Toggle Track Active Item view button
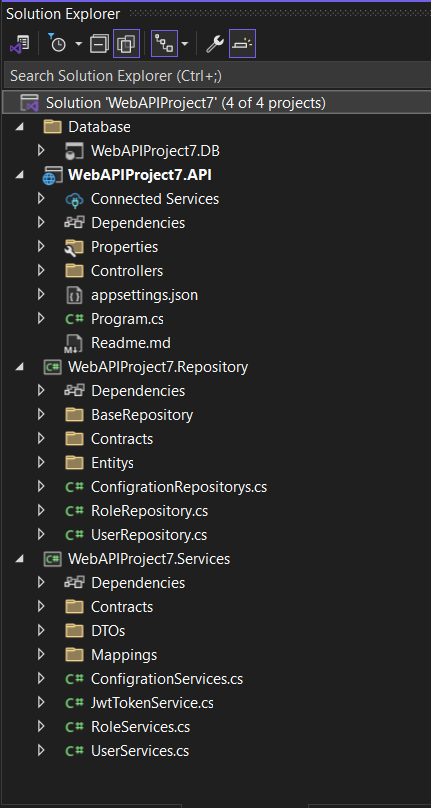431x808 pixels. [x=164, y=44]
